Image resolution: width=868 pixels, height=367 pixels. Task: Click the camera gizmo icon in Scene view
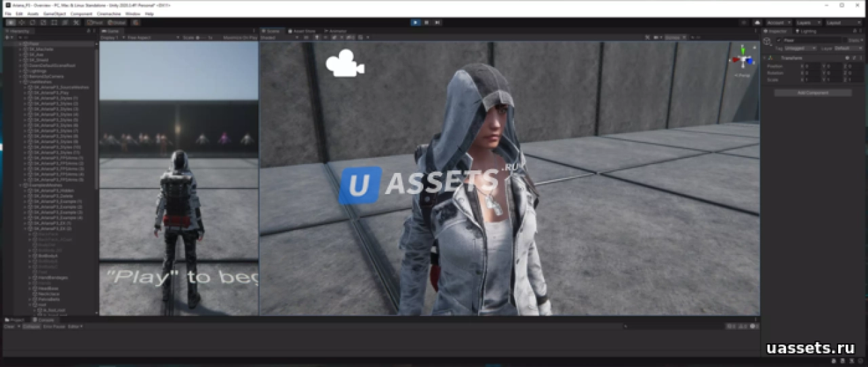(x=344, y=63)
